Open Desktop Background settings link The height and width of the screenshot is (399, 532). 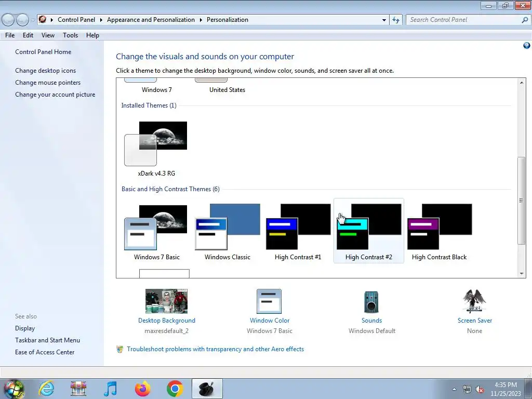pyautogui.click(x=167, y=320)
